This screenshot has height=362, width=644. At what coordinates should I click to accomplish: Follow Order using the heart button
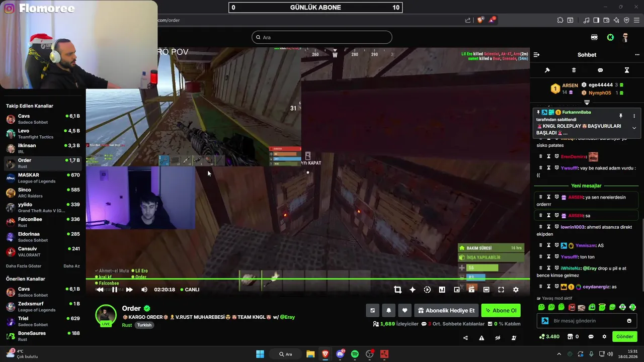pos(405,311)
